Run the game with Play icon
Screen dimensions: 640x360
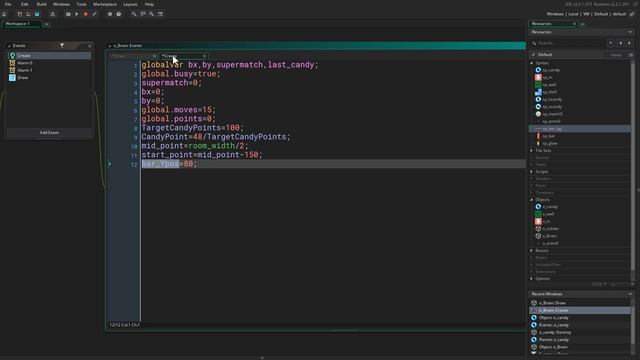click(x=77, y=14)
